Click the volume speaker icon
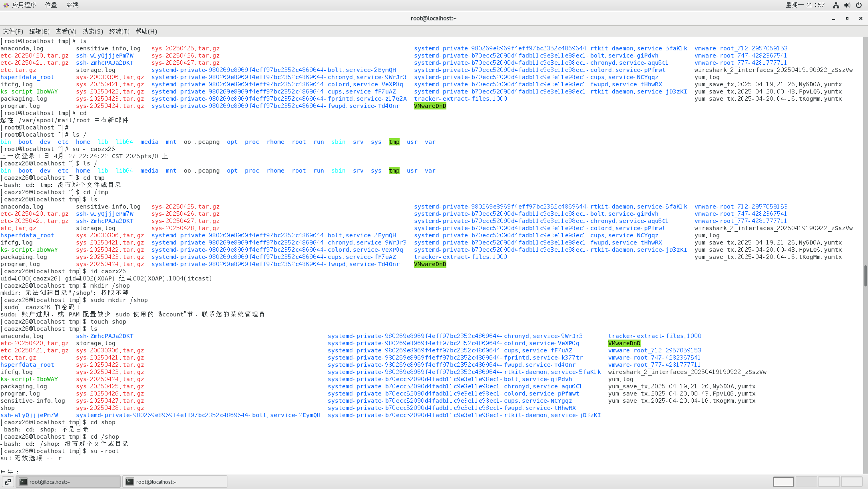Viewport: 868px width, 489px height. point(847,5)
